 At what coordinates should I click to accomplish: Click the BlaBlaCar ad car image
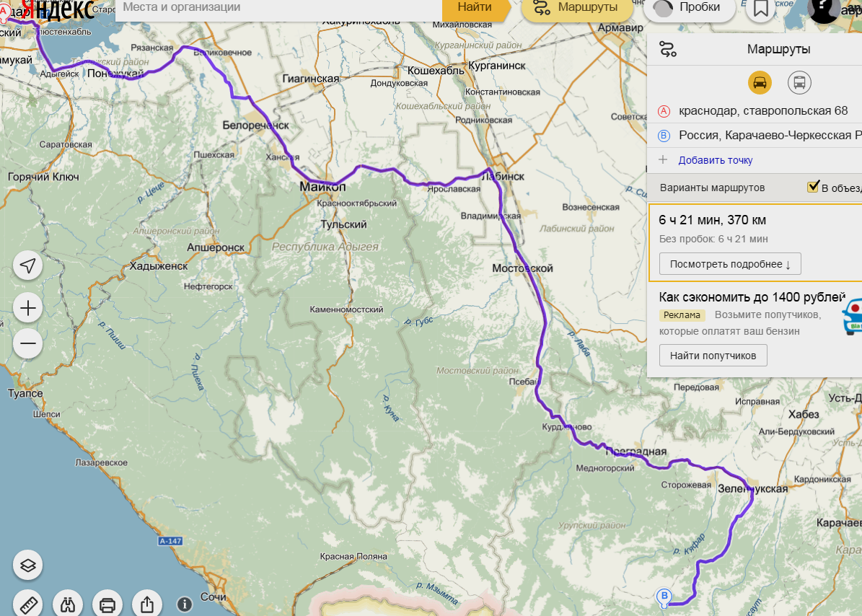point(852,317)
